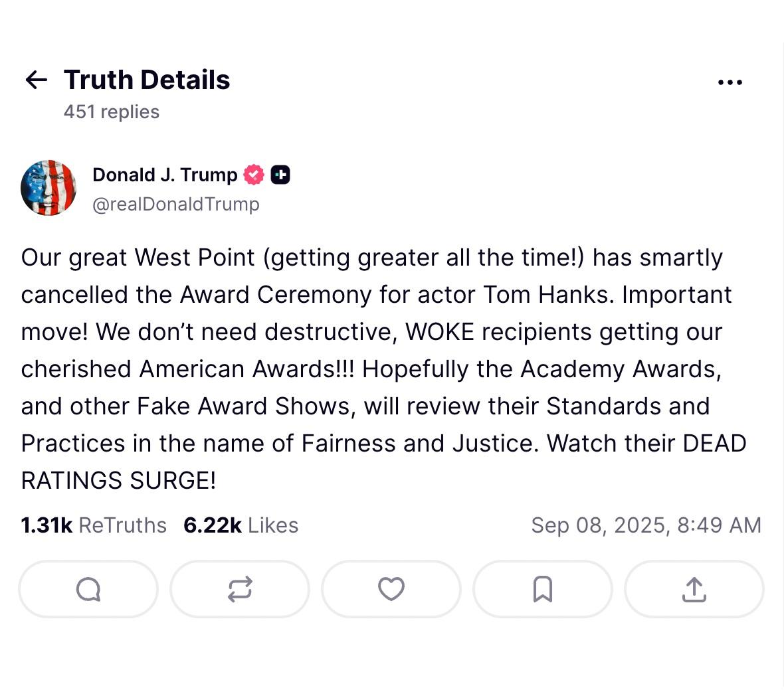View the list of 1.31k ReTruths
Viewport: 784px width, 690px height.
pyautogui.click(x=94, y=525)
